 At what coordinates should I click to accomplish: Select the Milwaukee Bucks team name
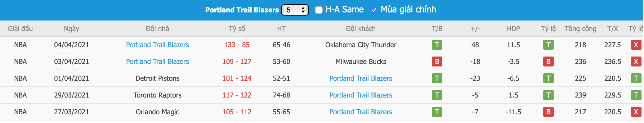(361, 61)
